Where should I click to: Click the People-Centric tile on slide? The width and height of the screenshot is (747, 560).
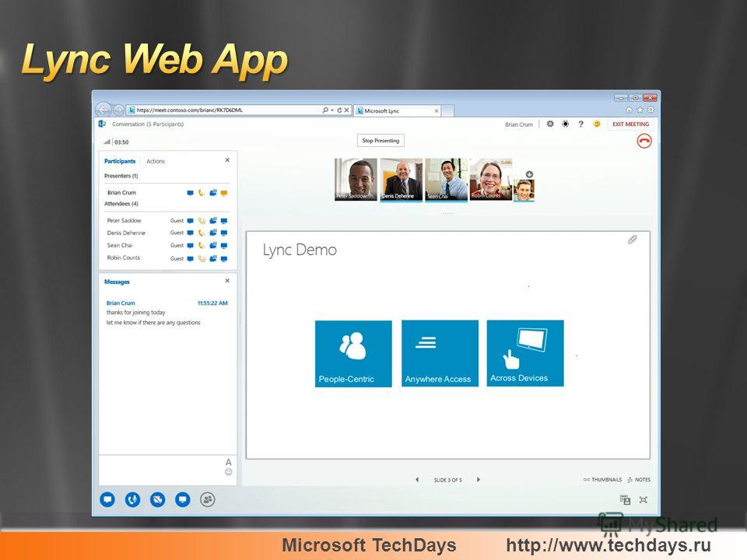(x=353, y=353)
